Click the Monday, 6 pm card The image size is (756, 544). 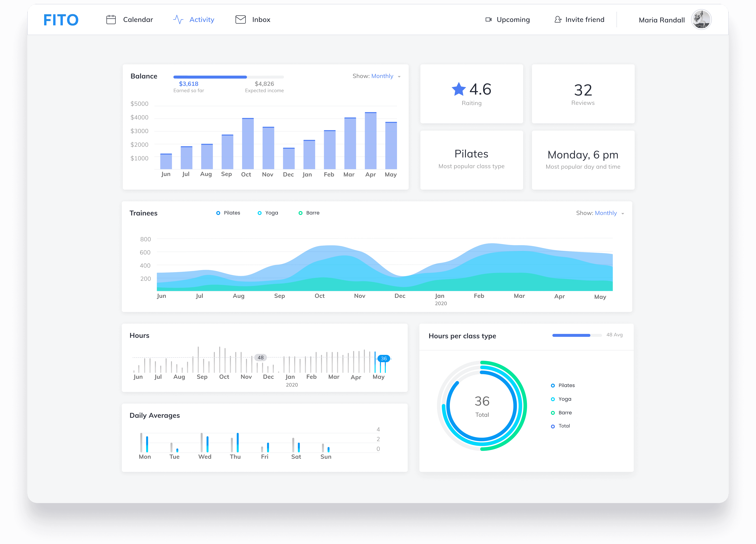(583, 160)
